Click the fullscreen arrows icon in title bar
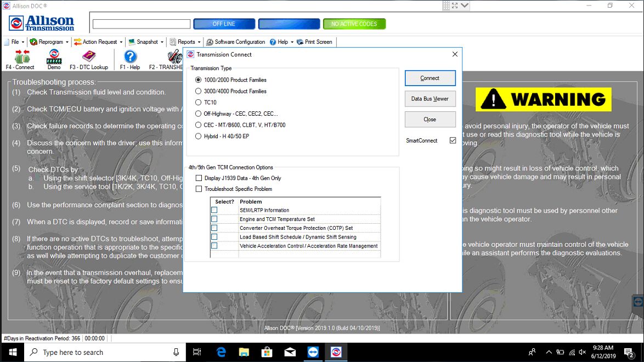 (x=455, y=5)
